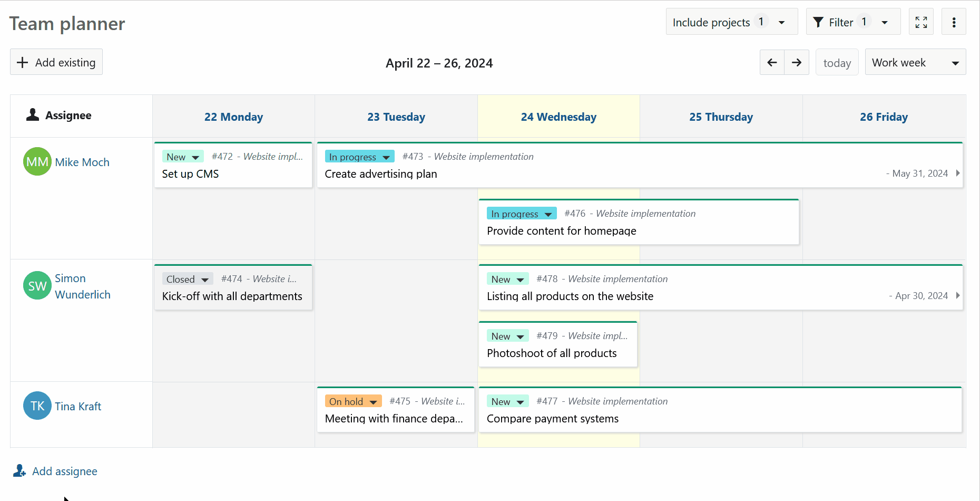
Task: Click the Add assignee person icon
Action: pos(19,470)
